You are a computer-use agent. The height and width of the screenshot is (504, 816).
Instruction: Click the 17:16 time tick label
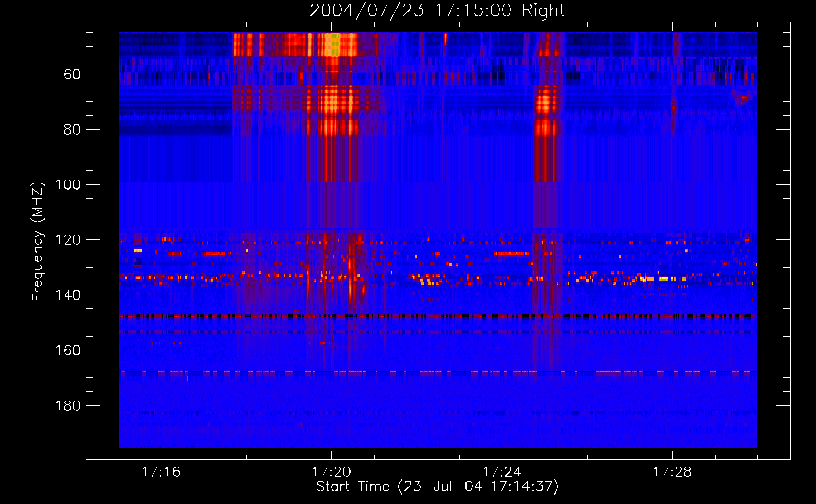pos(161,472)
